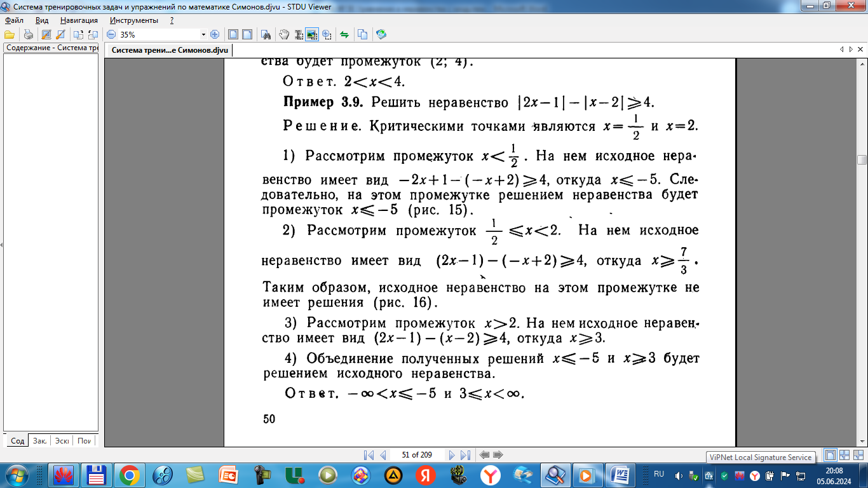Toggle the image selection tool
This screenshot has height=488, width=868.
click(312, 34)
